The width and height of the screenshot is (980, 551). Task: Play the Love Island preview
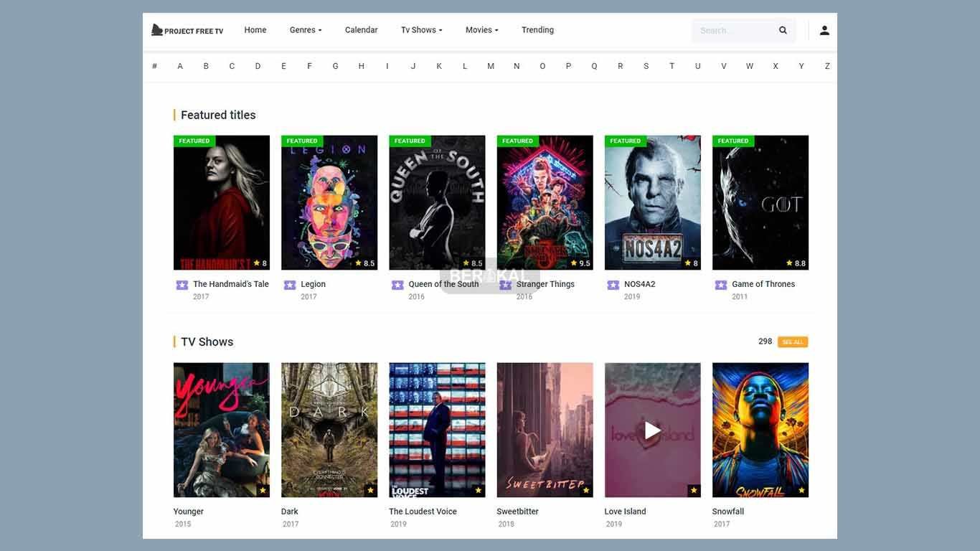[653, 430]
